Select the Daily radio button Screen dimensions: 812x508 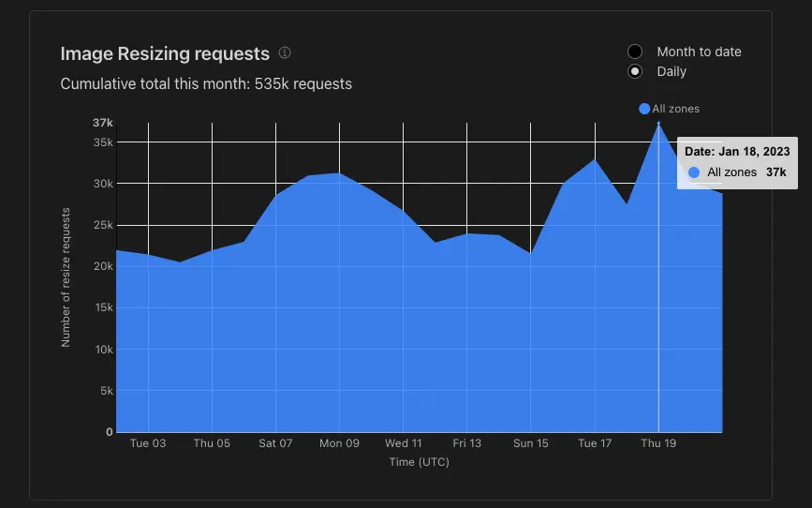click(x=635, y=71)
